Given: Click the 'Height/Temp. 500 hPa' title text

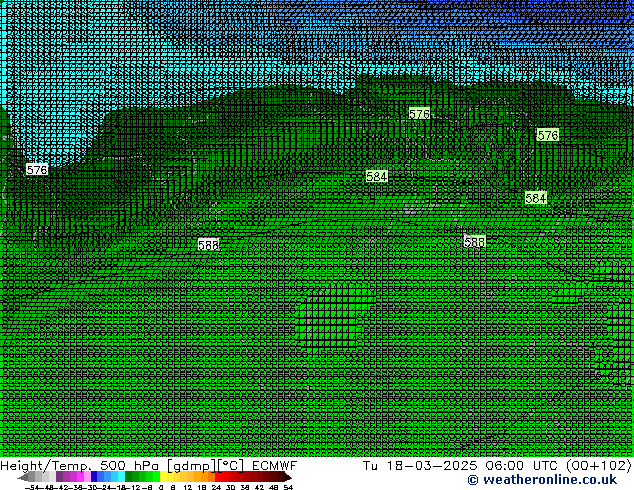Looking at the screenshot, I should click(79, 465).
